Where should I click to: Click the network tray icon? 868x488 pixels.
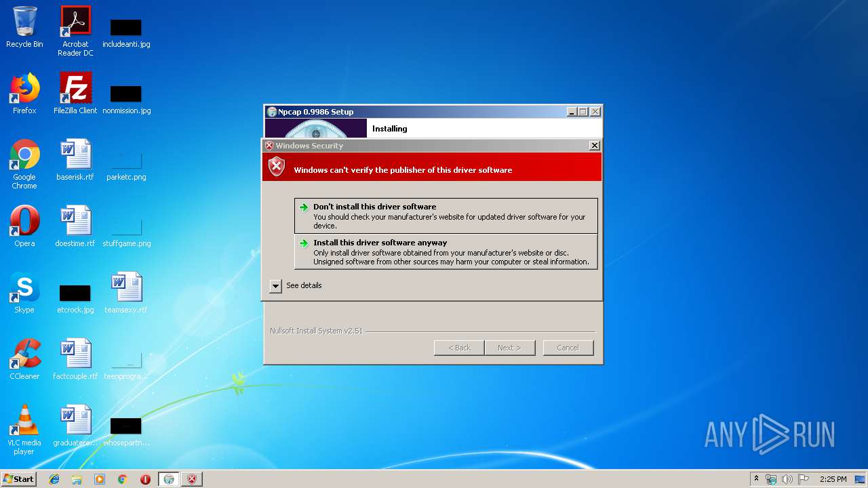coord(771,479)
